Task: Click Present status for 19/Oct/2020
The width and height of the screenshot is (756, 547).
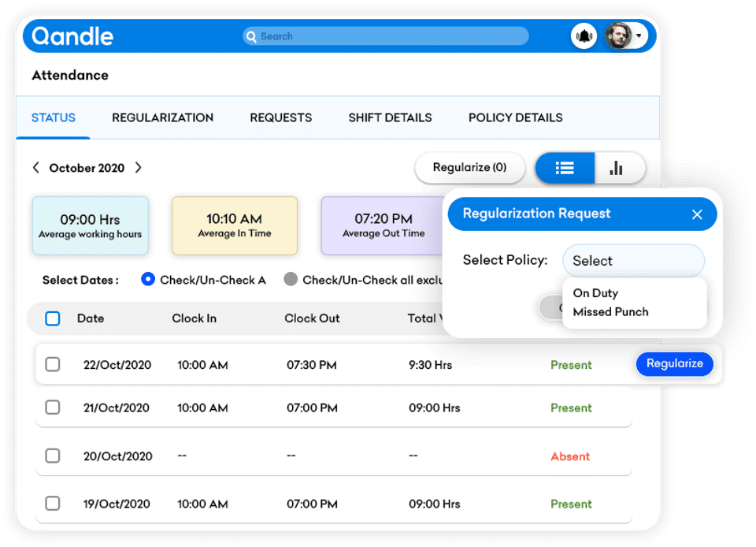Action: point(571,504)
